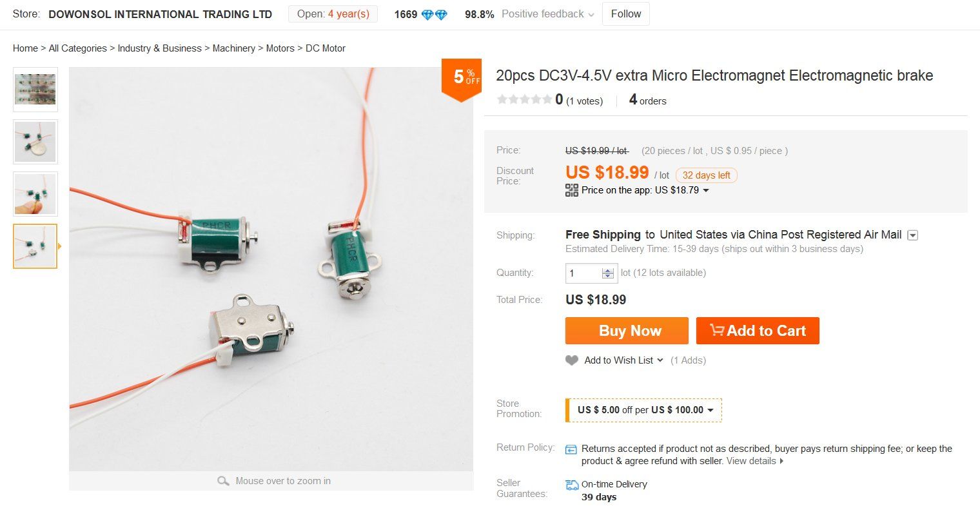This screenshot has width=980, height=508.
Task: Click the on-time delivery truck icon
Action: (x=571, y=485)
